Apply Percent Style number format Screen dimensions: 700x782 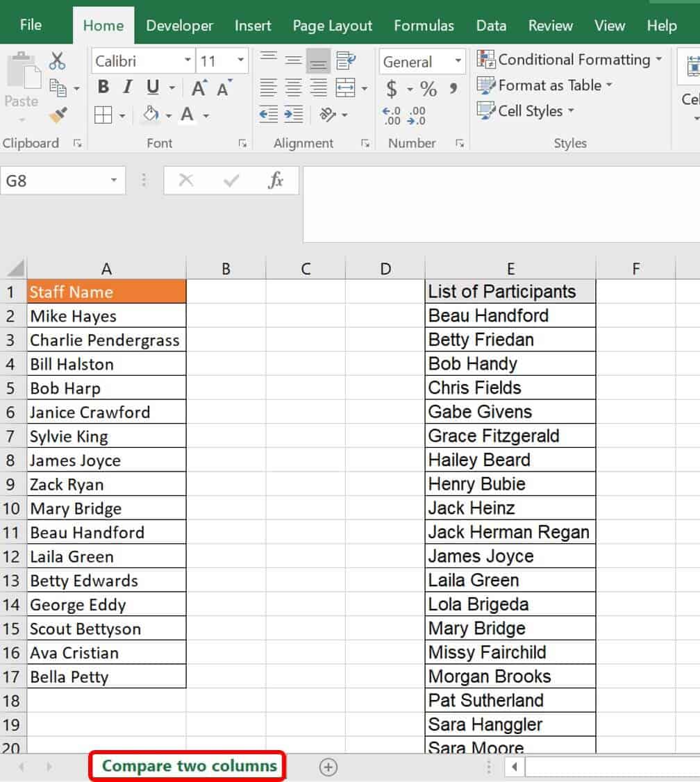pos(428,89)
